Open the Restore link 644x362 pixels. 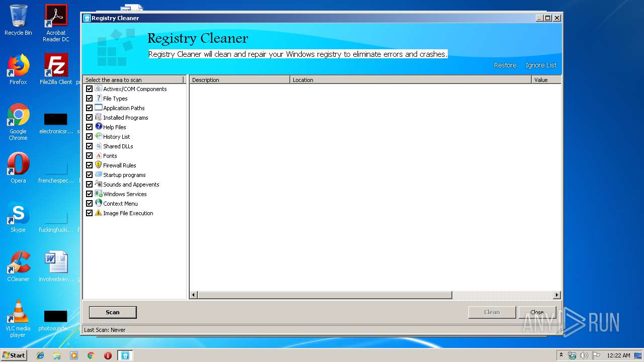coord(505,65)
